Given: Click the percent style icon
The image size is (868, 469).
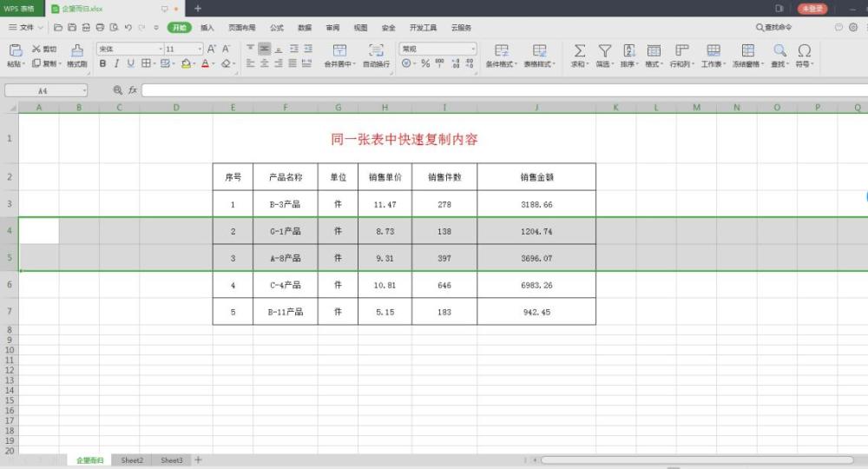Looking at the screenshot, I should point(425,63).
